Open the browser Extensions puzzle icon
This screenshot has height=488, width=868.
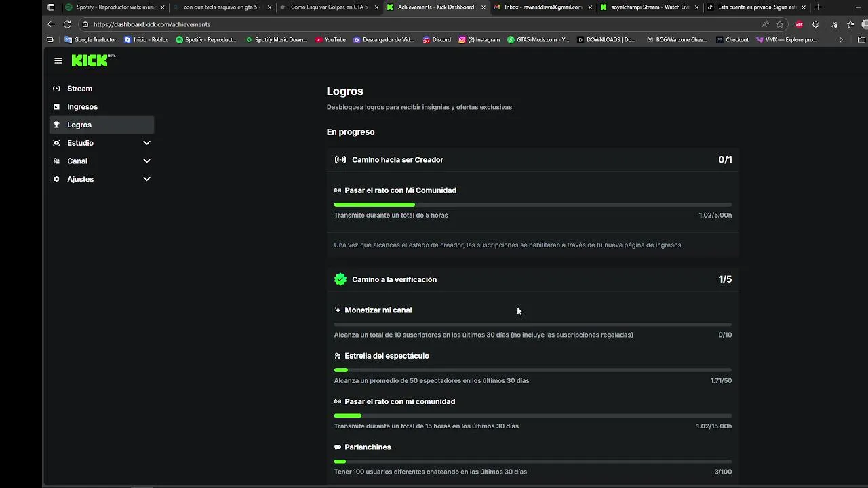[816, 24]
